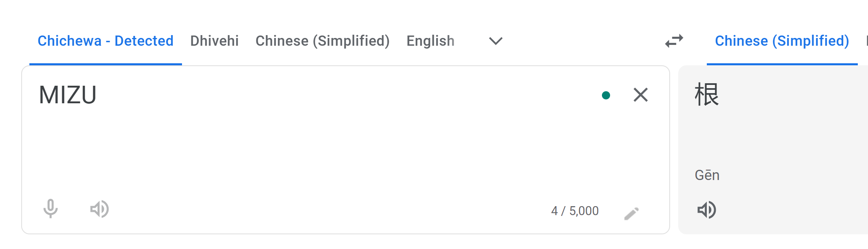Click the 4 / 5,000 character counter
The width and height of the screenshot is (868, 249).
tap(575, 211)
